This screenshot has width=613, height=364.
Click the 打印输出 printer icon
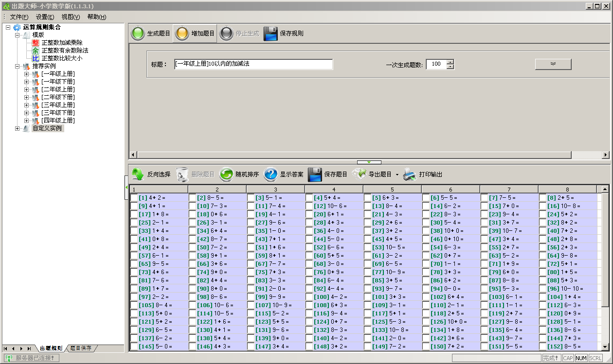click(410, 174)
